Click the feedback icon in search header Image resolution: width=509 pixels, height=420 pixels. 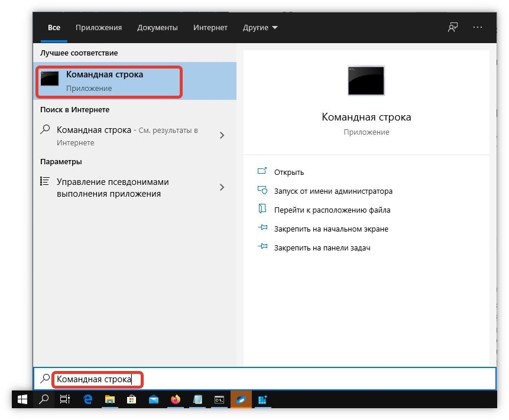click(x=453, y=28)
